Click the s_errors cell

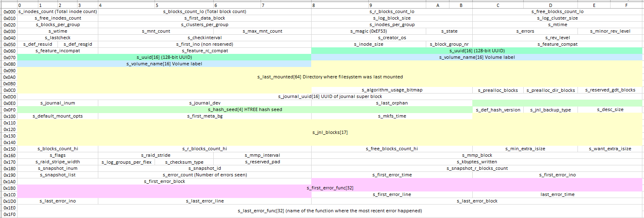point(525,31)
